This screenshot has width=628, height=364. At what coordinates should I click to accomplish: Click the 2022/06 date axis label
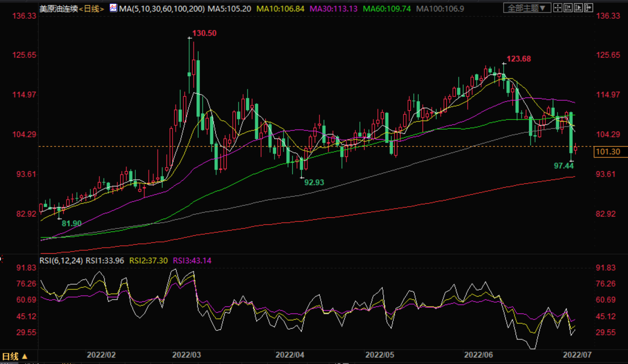coord(479,355)
